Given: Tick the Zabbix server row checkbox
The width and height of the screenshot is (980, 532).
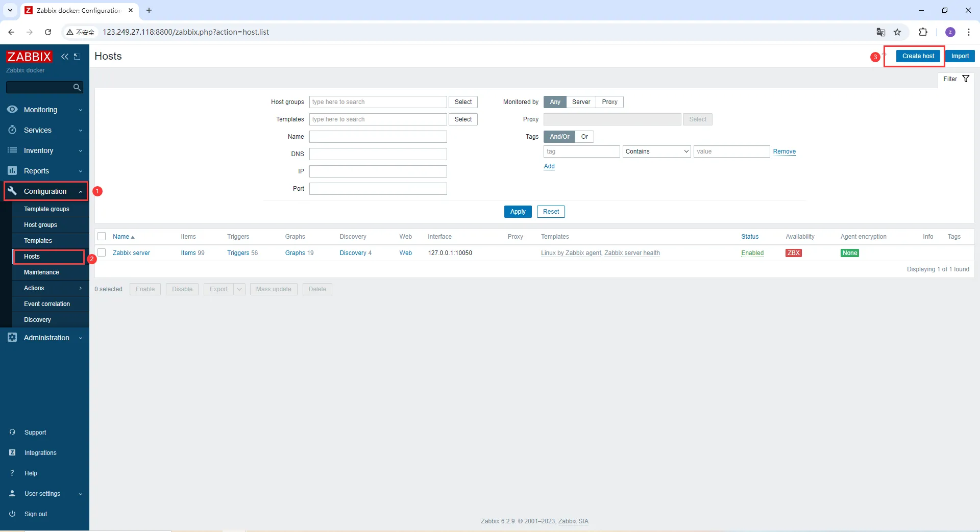Looking at the screenshot, I should tap(102, 252).
